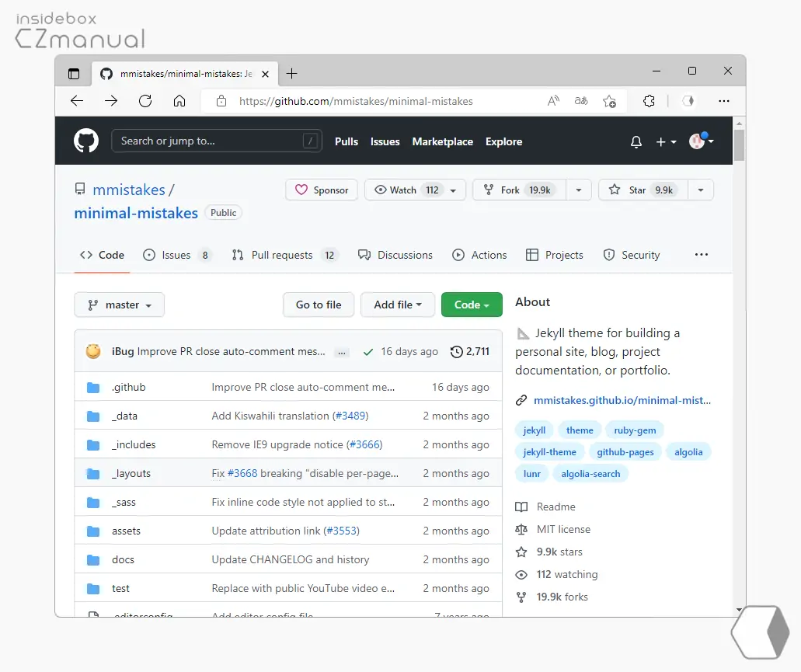Select the Code tab
This screenshot has width=801, height=672.
[x=102, y=255]
